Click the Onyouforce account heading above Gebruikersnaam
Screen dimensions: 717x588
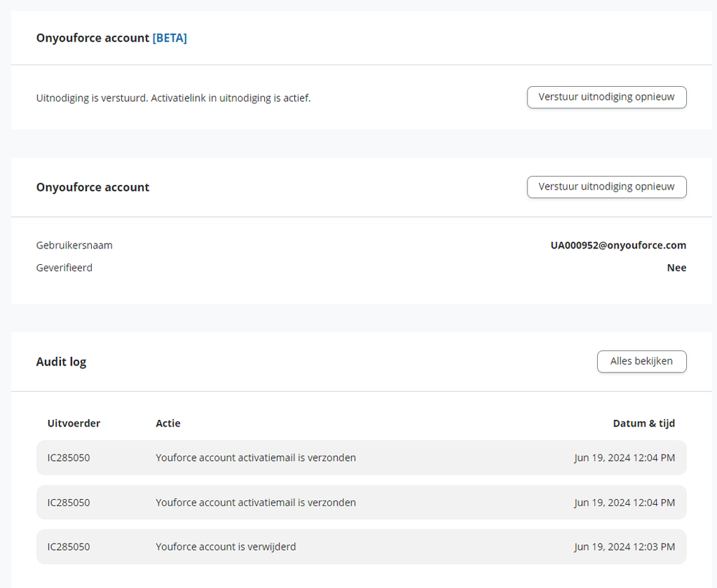click(x=93, y=187)
